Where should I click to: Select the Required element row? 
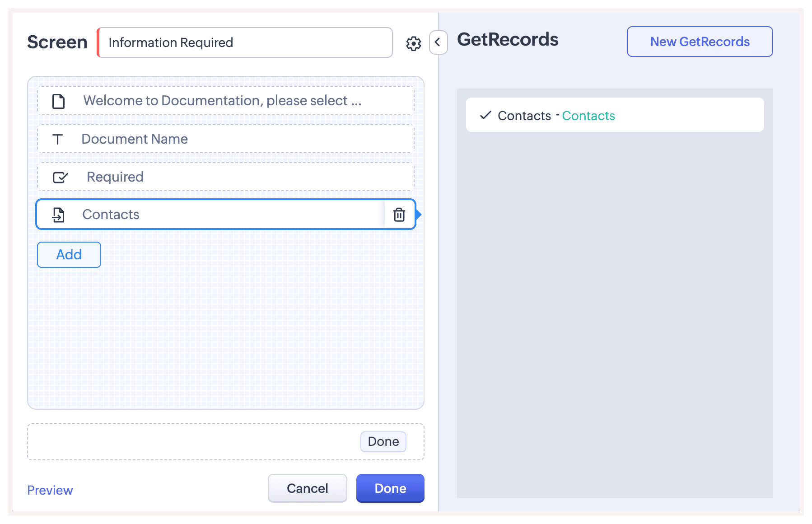226,177
